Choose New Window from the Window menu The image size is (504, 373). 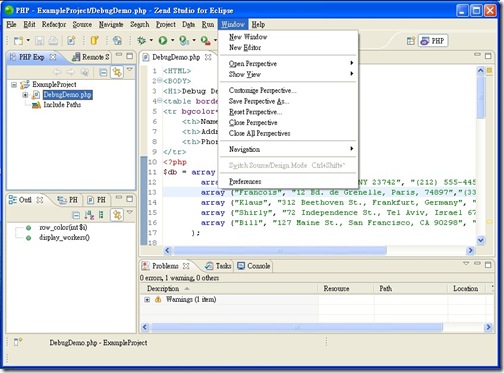[248, 37]
